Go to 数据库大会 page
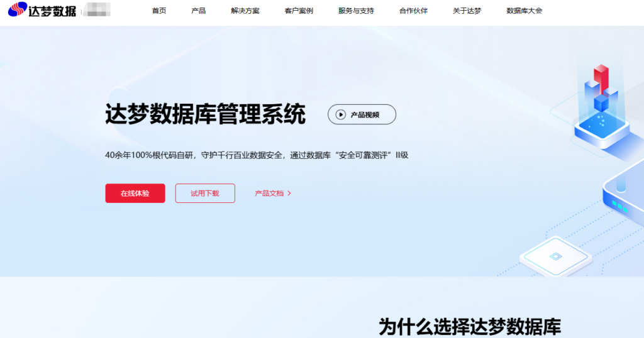This screenshot has height=338, width=644. 524,11
